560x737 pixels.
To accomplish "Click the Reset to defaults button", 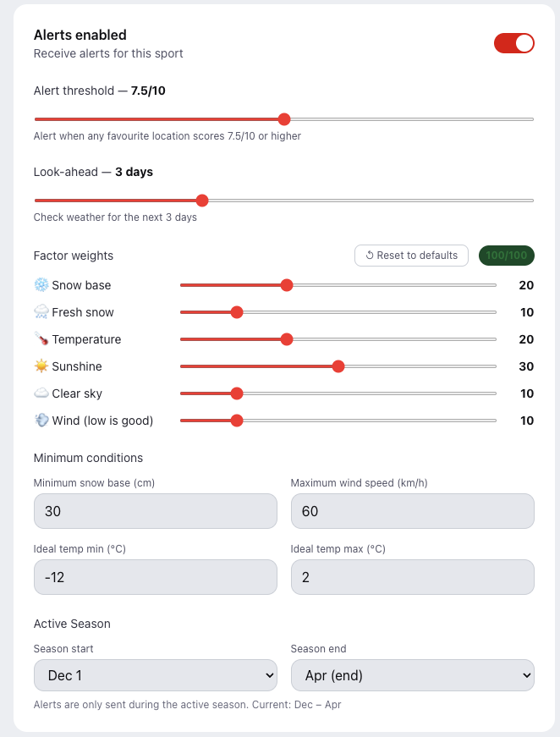I will (x=411, y=255).
